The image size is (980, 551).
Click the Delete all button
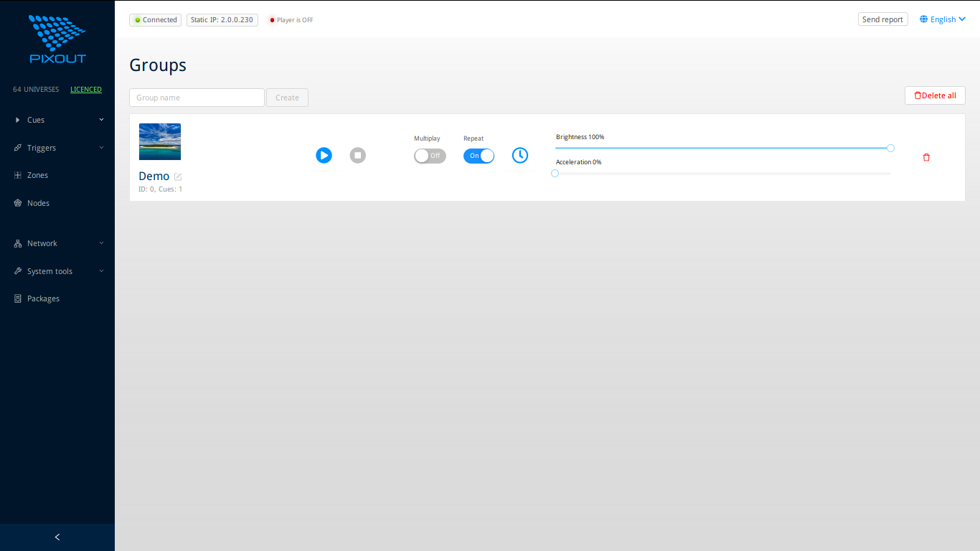935,95
